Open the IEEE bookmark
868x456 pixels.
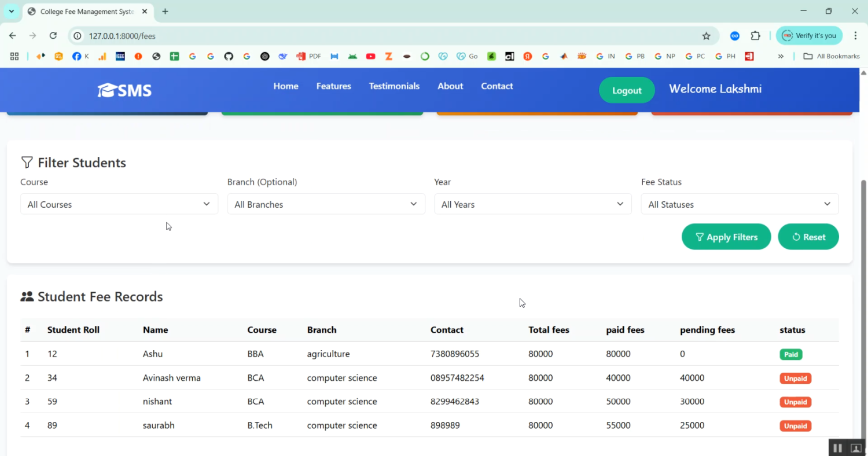(120, 56)
